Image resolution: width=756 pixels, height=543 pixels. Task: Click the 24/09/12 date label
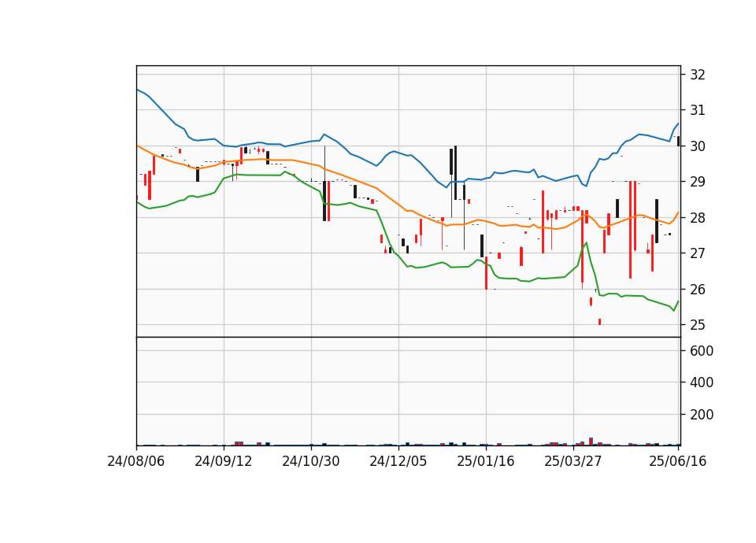[223, 461]
